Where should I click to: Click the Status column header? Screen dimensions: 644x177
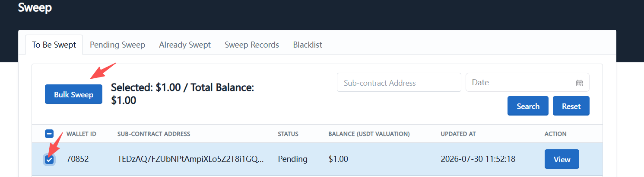pyautogui.click(x=288, y=134)
